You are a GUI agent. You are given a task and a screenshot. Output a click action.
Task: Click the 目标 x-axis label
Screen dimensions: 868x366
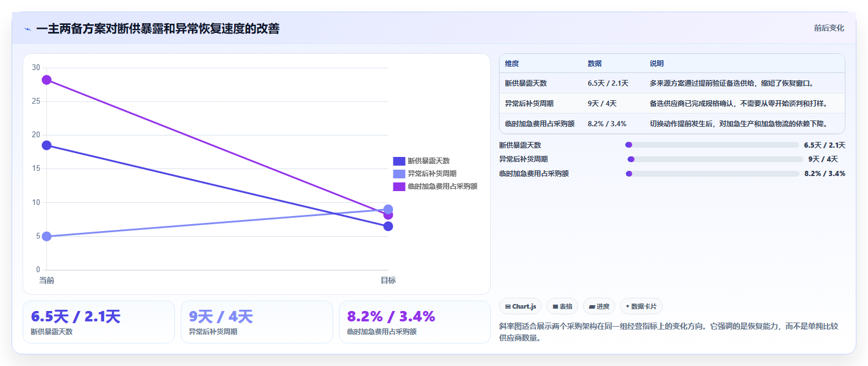point(388,281)
